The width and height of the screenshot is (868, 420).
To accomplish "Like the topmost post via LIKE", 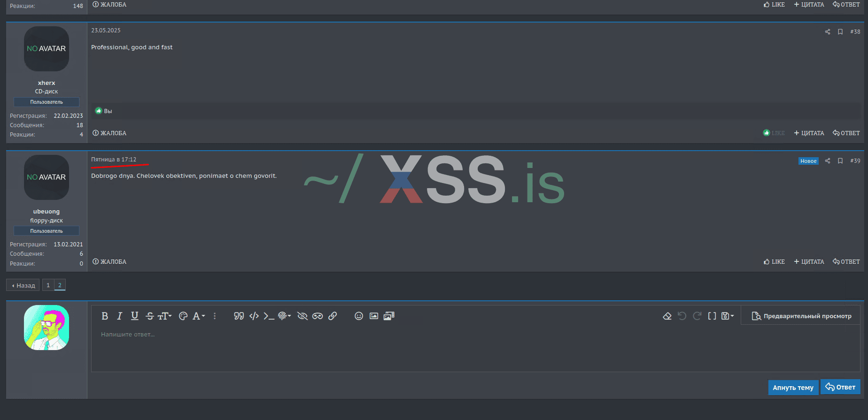I will click(x=774, y=5).
